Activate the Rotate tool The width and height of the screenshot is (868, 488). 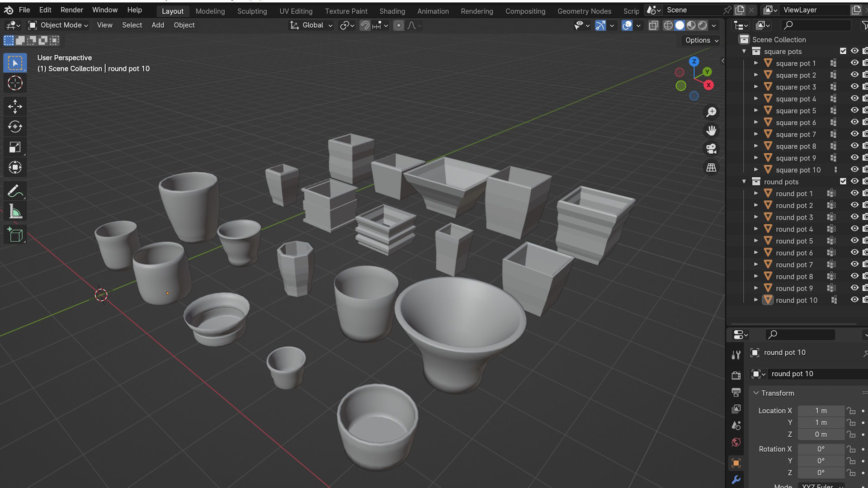point(15,127)
